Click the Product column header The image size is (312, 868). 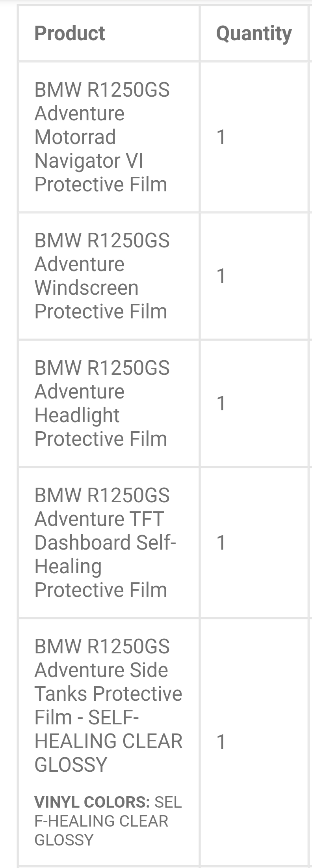(x=70, y=33)
